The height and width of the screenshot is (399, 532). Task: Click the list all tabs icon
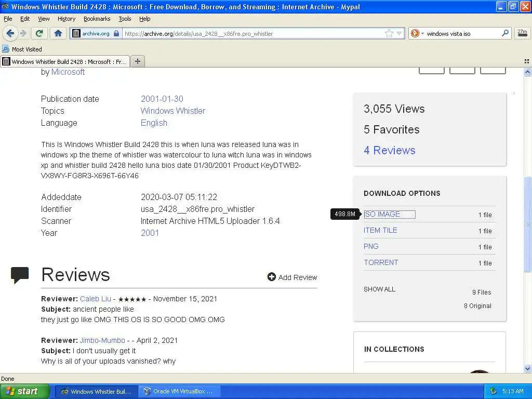527,61
